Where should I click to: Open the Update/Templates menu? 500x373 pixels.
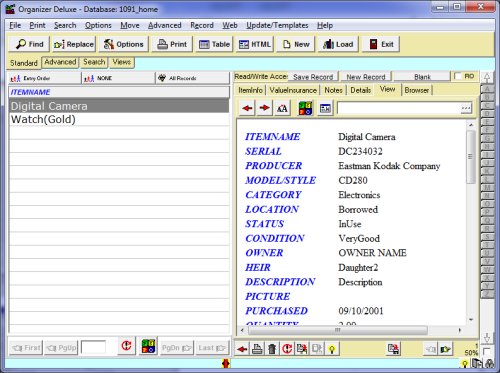tap(277, 25)
